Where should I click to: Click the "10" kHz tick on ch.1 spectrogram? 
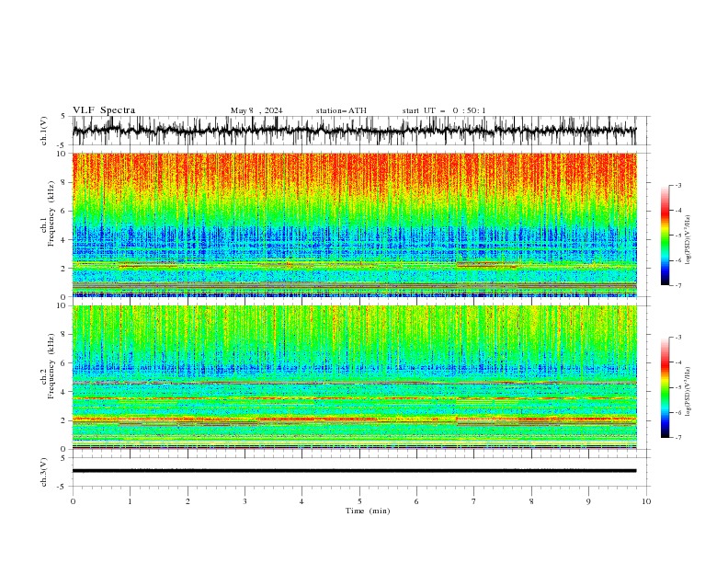62,154
